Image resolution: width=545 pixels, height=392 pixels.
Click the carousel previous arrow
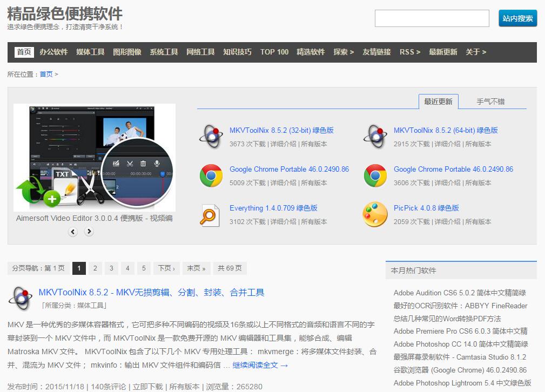click(72, 231)
